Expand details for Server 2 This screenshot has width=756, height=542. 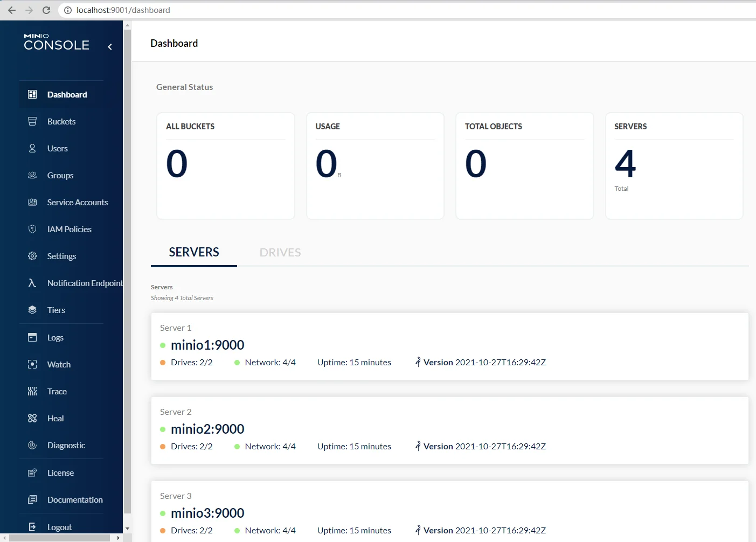(450, 429)
